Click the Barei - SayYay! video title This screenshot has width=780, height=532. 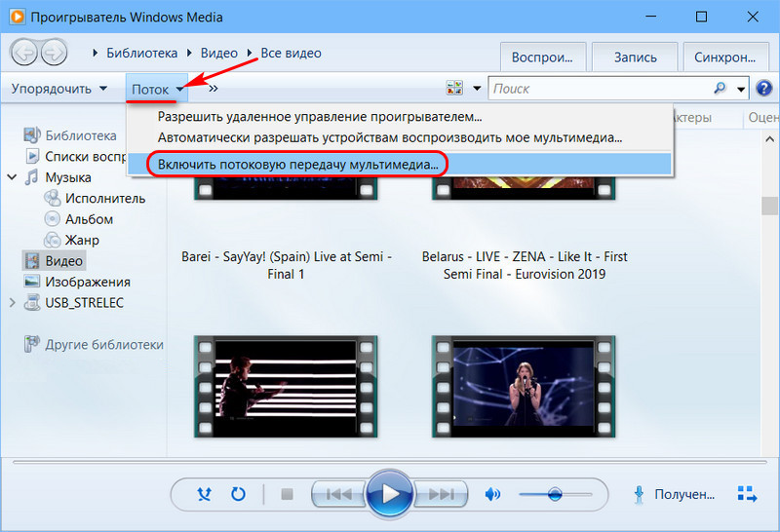click(x=286, y=265)
